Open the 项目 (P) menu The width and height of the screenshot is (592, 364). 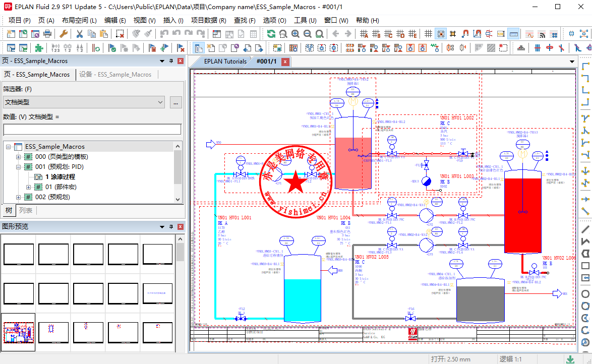20,20
